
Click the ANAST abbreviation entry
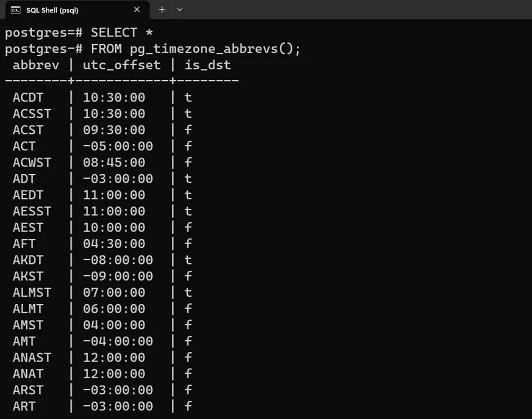32,357
